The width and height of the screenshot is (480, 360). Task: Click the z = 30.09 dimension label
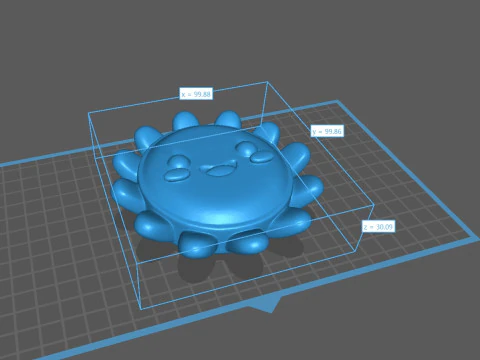pyautogui.click(x=378, y=227)
